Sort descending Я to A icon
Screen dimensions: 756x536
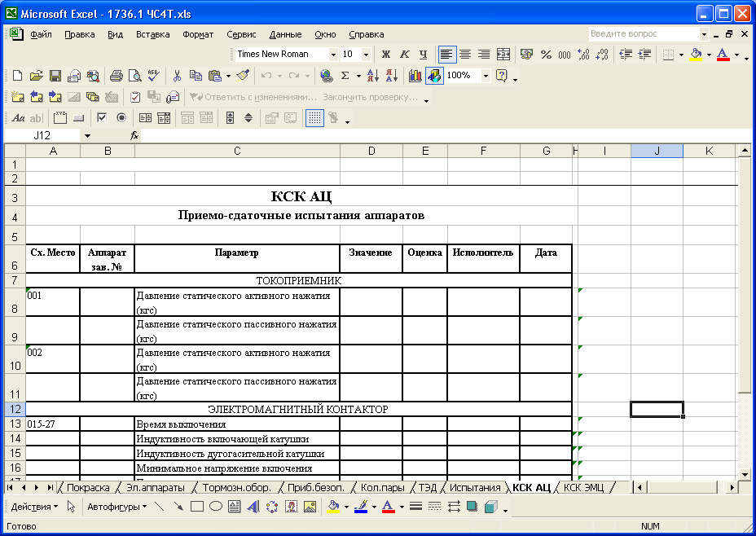pyautogui.click(x=392, y=76)
